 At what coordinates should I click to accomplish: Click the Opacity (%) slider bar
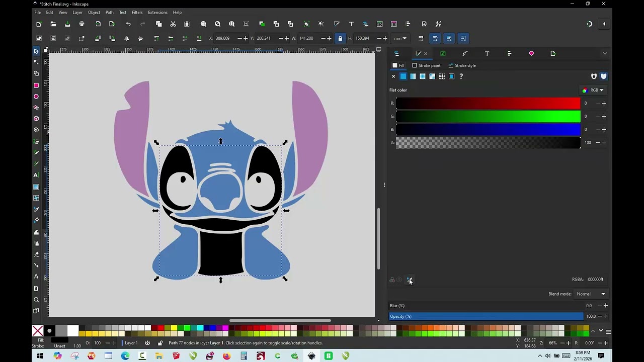(x=487, y=316)
